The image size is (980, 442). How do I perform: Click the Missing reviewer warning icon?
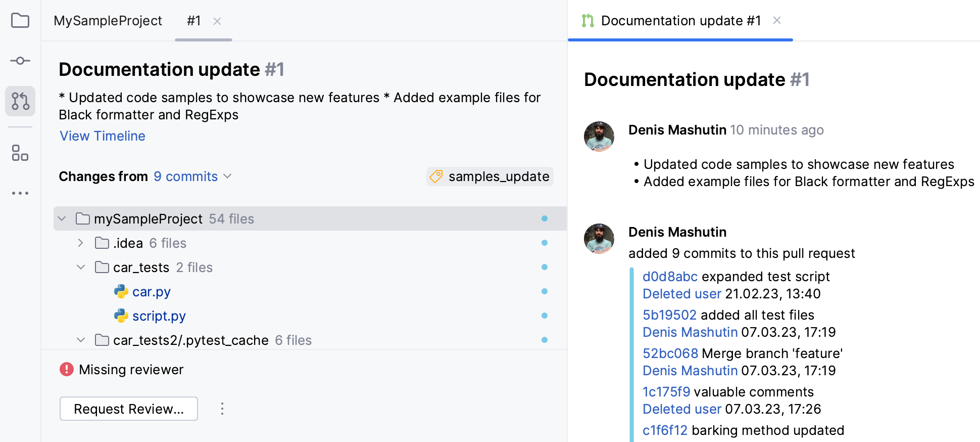click(67, 369)
